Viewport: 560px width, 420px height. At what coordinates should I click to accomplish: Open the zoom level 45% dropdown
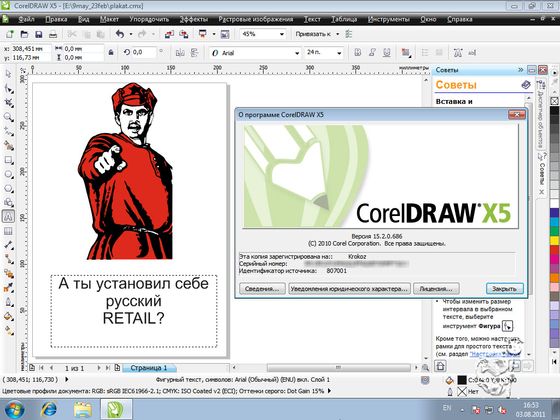coord(282,34)
